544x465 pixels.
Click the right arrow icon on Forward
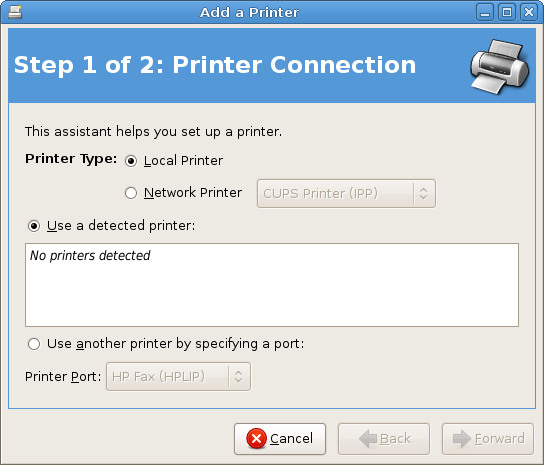tap(462, 439)
